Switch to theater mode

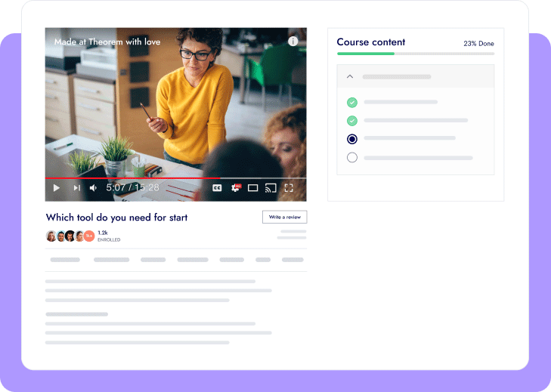pyautogui.click(x=252, y=188)
